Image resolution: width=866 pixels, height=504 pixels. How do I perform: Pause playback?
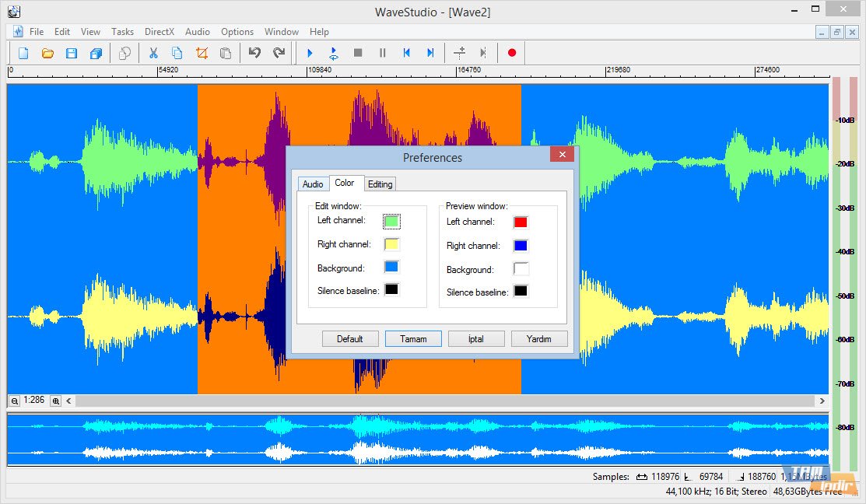382,53
